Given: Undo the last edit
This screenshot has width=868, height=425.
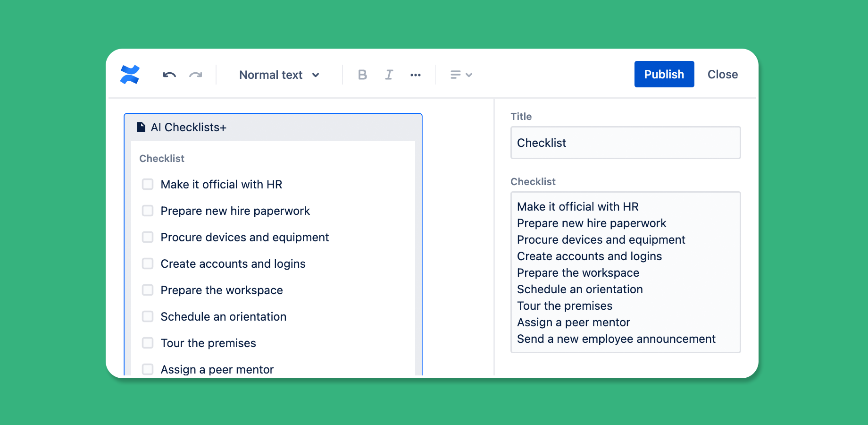Looking at the screenshot, I should click(169, 75).
